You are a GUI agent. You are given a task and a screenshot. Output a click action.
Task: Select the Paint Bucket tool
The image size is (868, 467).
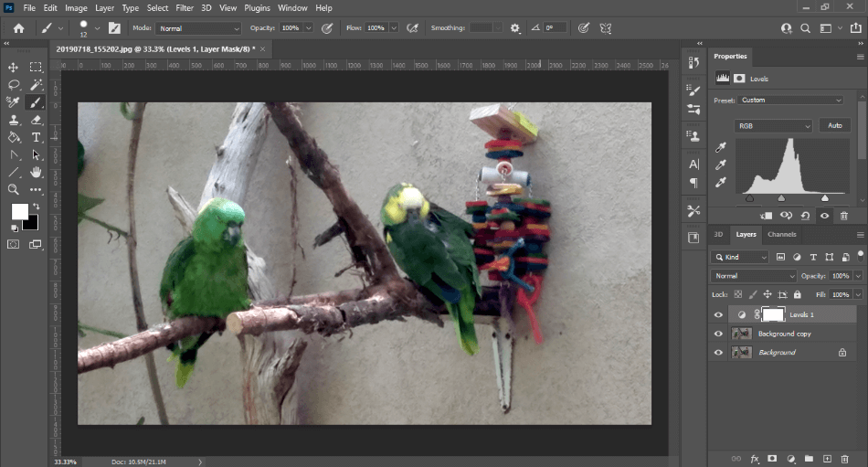coord(14,137)
